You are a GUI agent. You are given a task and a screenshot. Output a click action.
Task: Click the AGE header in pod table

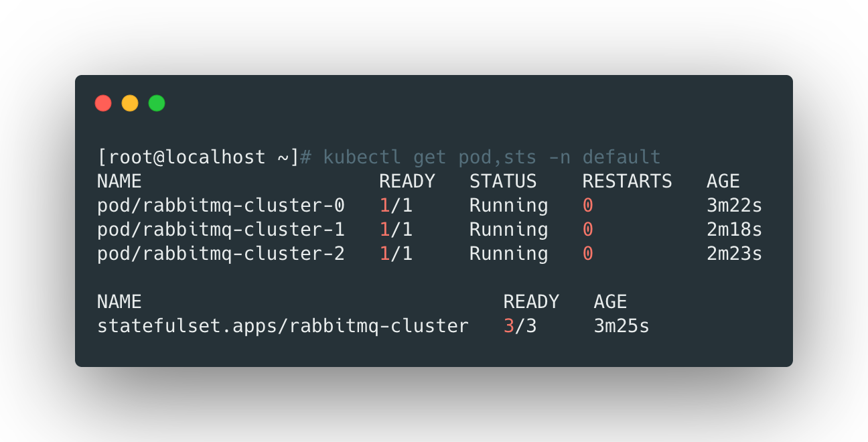pyautogui.click(x=723, y=181)
